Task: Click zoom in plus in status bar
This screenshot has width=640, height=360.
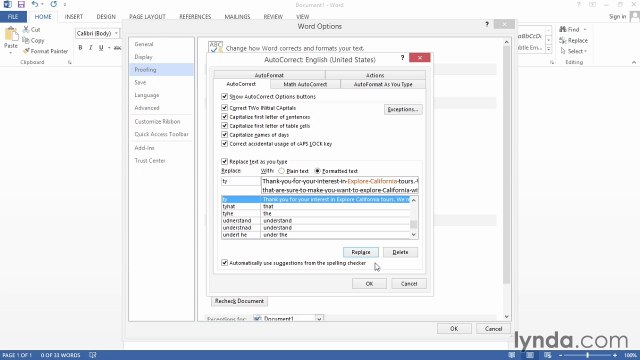Action: click(x=615, y=355)
